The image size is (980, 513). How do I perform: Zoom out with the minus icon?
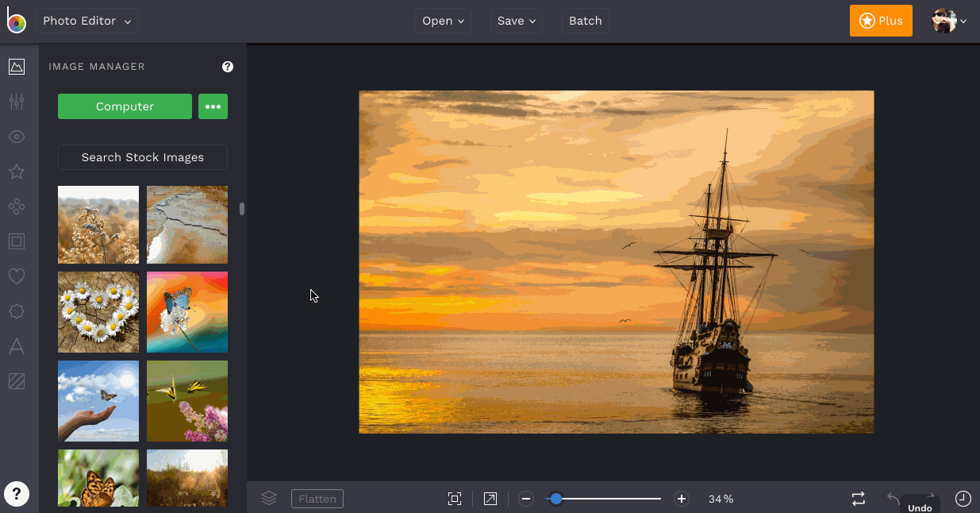click(526, 499)
